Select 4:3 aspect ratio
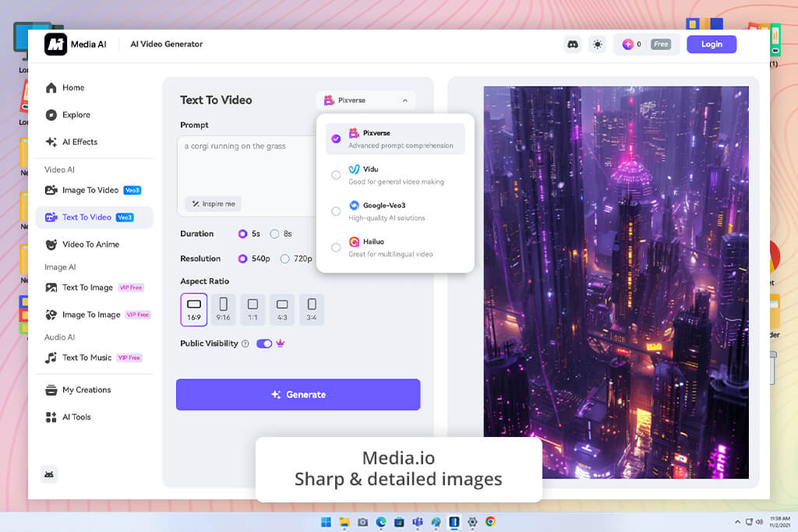Screen dimensions: 798x532 click(x=282, y=309)
